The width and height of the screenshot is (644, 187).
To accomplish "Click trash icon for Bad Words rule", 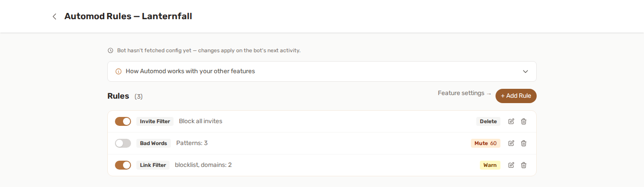I will tap(524, 143).
